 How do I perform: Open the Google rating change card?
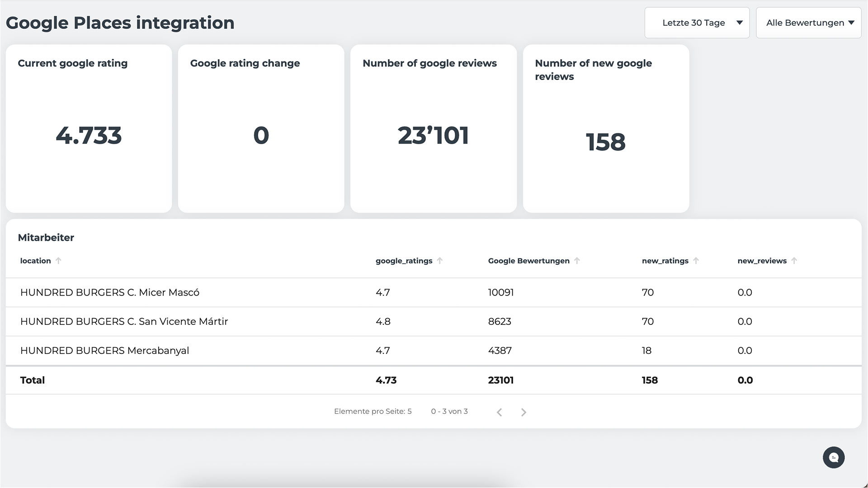[261, 128]
